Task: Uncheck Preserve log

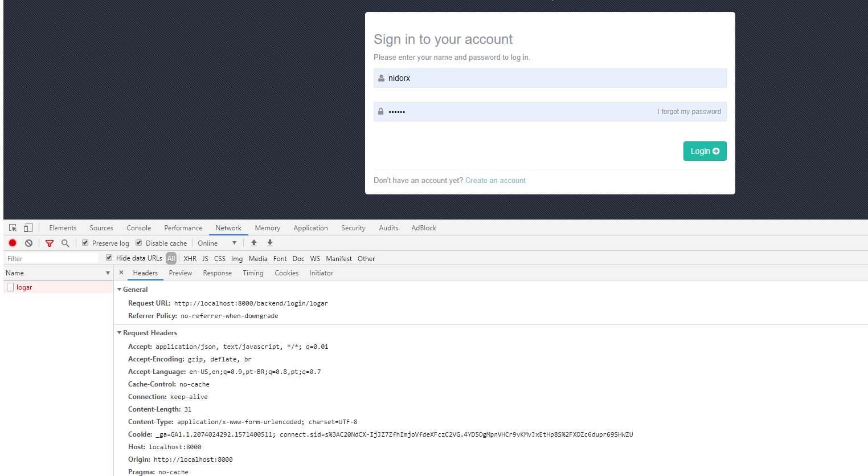Action: click(85, 243)
